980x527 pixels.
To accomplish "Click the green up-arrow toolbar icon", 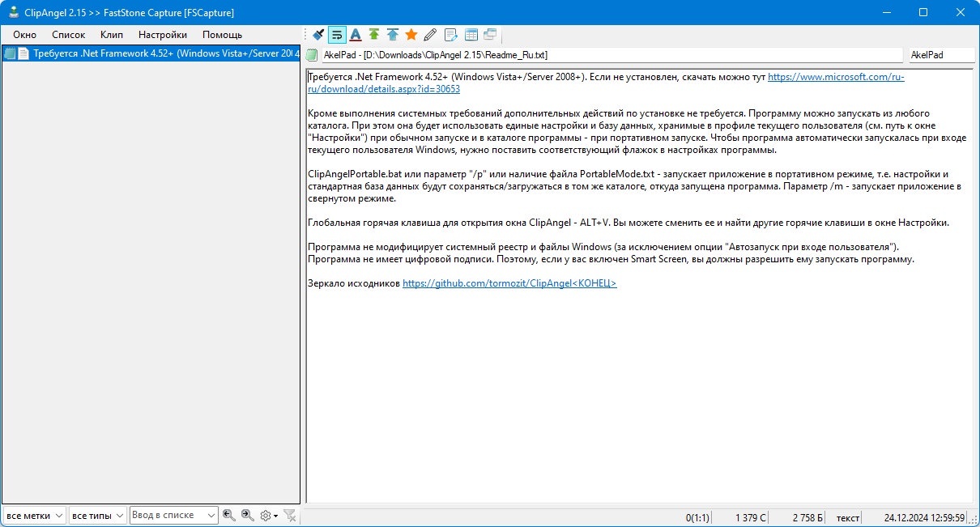I will [x=374, y=35].
